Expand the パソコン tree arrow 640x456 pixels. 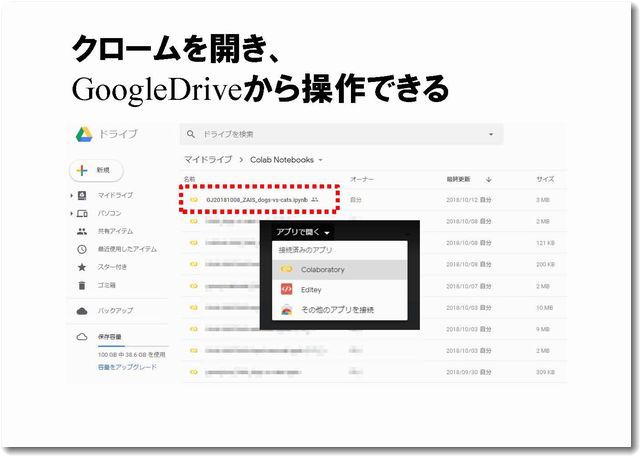(71, 214)
